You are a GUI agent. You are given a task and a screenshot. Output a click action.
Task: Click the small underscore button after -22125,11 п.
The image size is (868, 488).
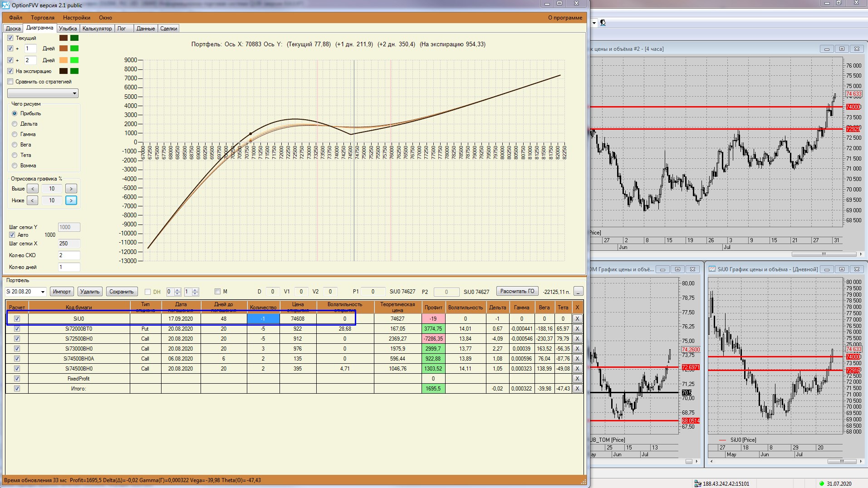tap(579, 292)
